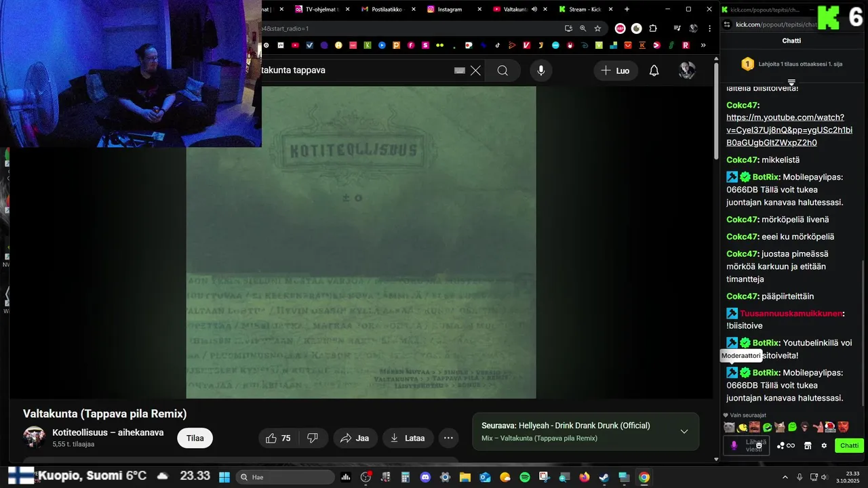Run YouTube search using magnifier button
This screenshot has width=868, height=488.
(502, 70)
